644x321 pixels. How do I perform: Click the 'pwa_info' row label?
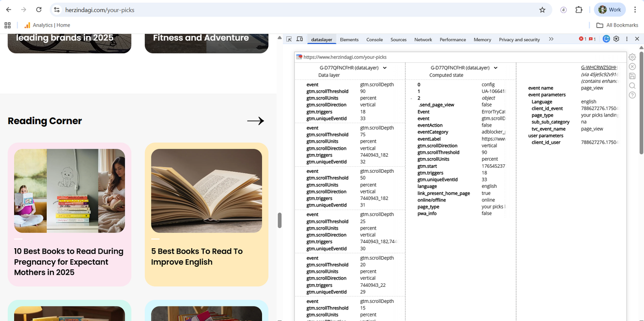pyautogui.click(x=427, y=213)
